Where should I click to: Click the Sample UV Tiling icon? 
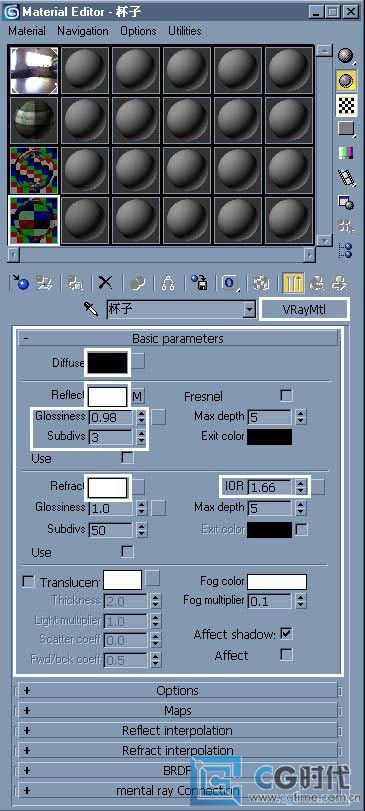tap(345, 128)
